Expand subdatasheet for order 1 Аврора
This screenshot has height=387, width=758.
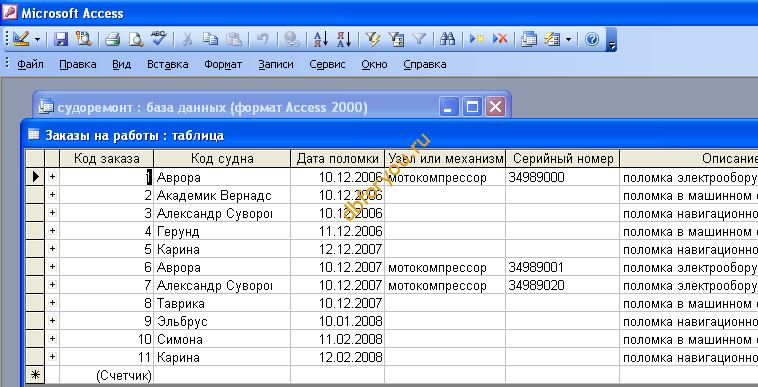(52, 177)
